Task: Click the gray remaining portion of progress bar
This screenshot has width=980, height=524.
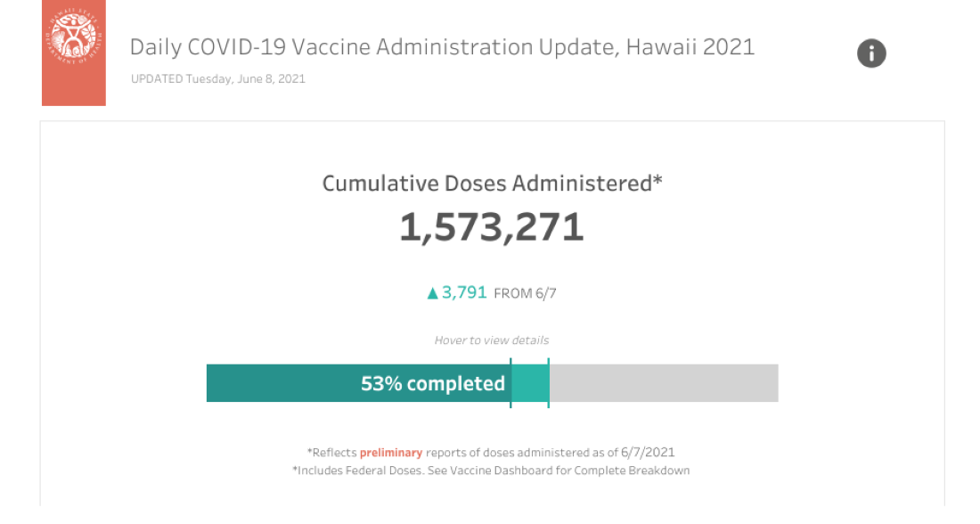Action: (x=664, y=383)
